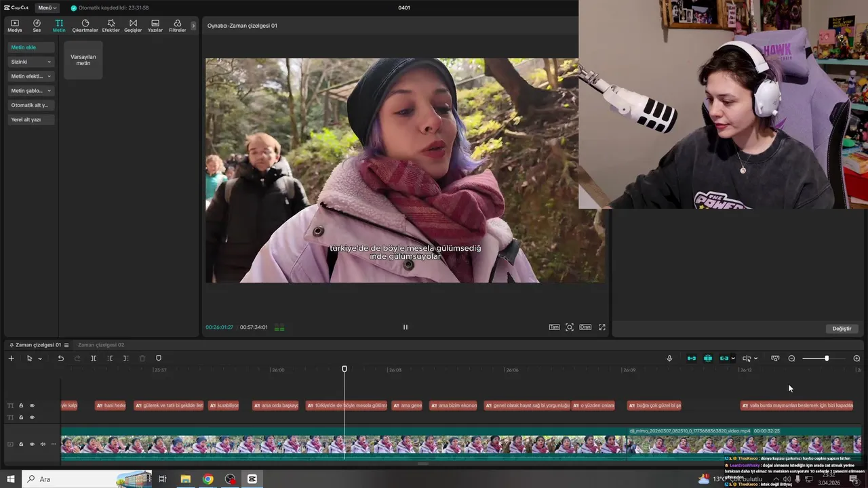This screenshot has height=488, width=868.
Task: Lock the main video track
Action: [x=21, y=444]
